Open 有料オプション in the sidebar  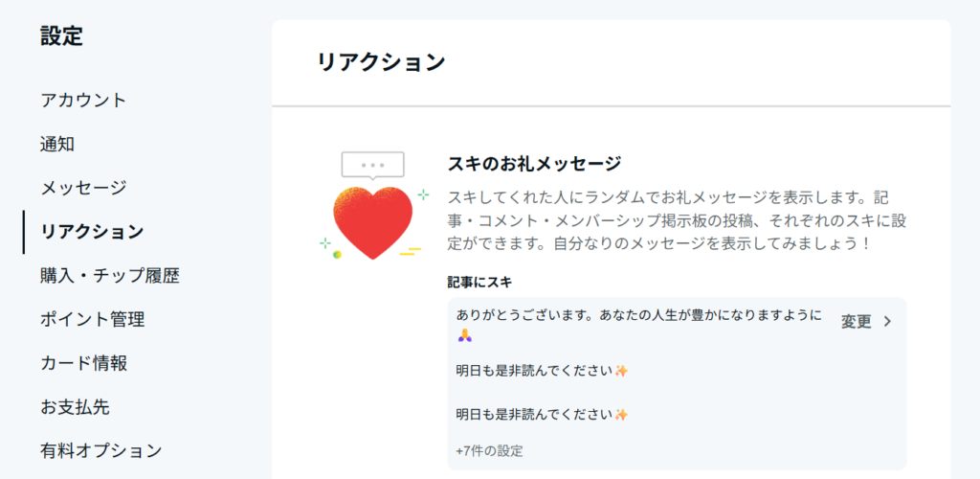point(101,450)
